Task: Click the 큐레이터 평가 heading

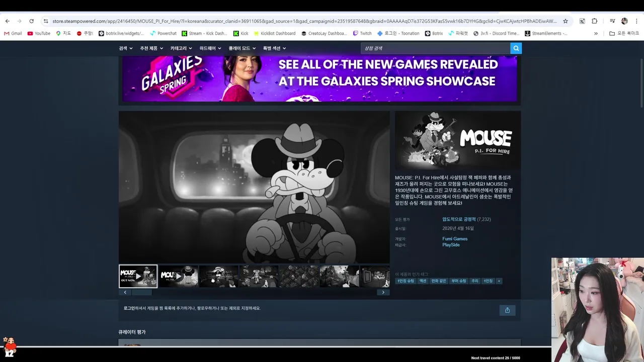Action: [x=132, y=332]
